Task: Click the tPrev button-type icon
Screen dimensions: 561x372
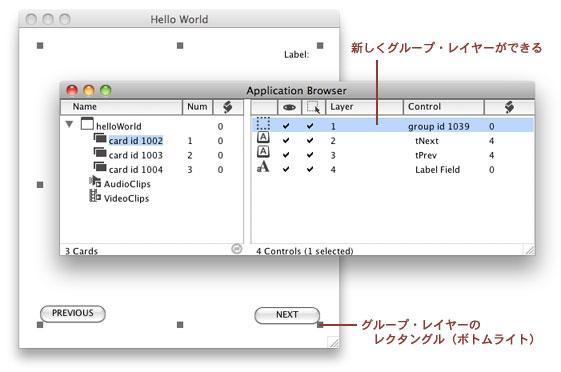Action: pos(263,152)
